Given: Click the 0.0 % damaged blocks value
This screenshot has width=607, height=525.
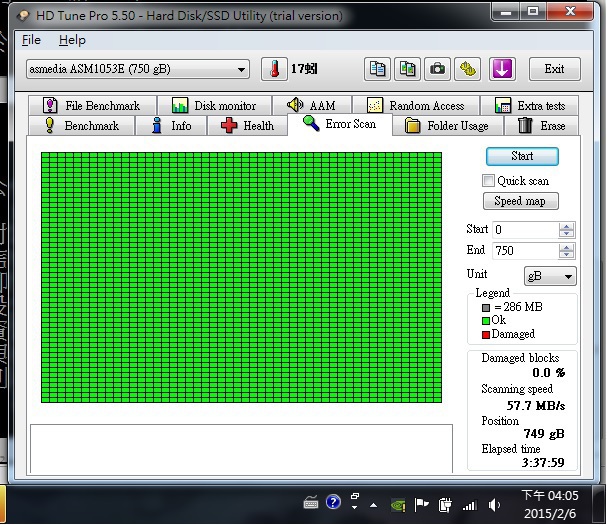Looking at the screenshot, I should coord(548,372).
